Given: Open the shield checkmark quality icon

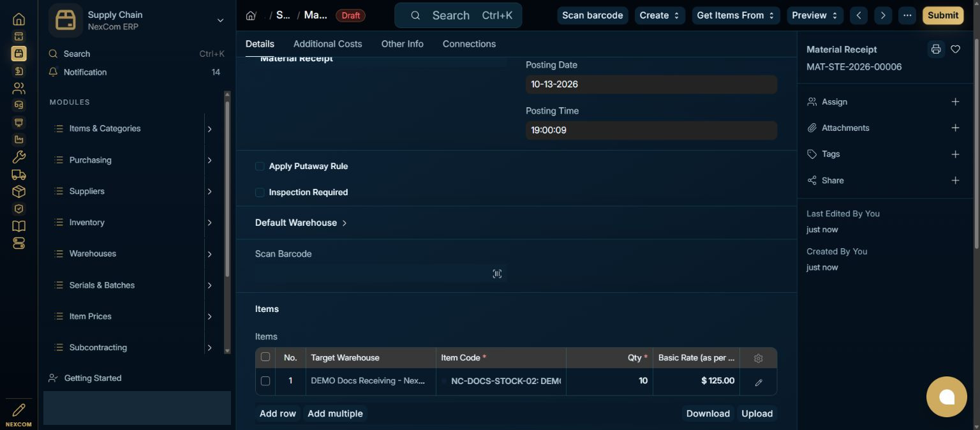Looking at the screenshot, I should coord(19,209).
